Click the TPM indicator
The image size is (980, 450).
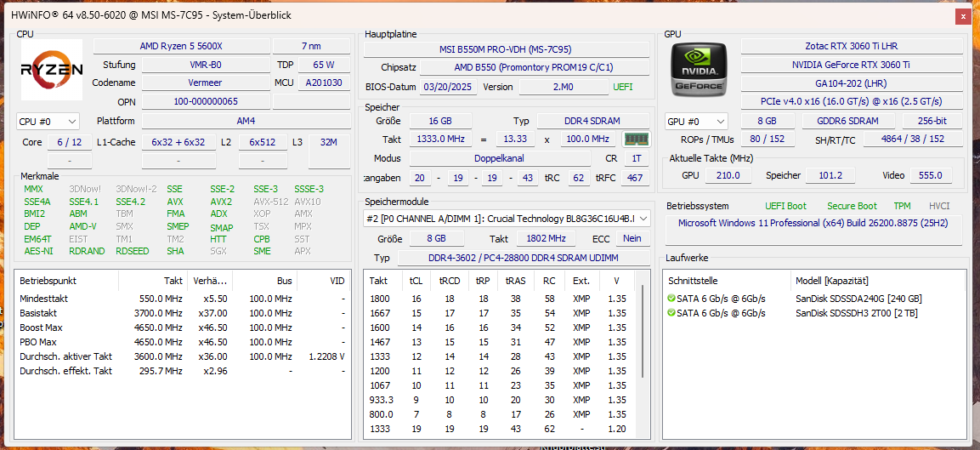(x=902, y=206)
